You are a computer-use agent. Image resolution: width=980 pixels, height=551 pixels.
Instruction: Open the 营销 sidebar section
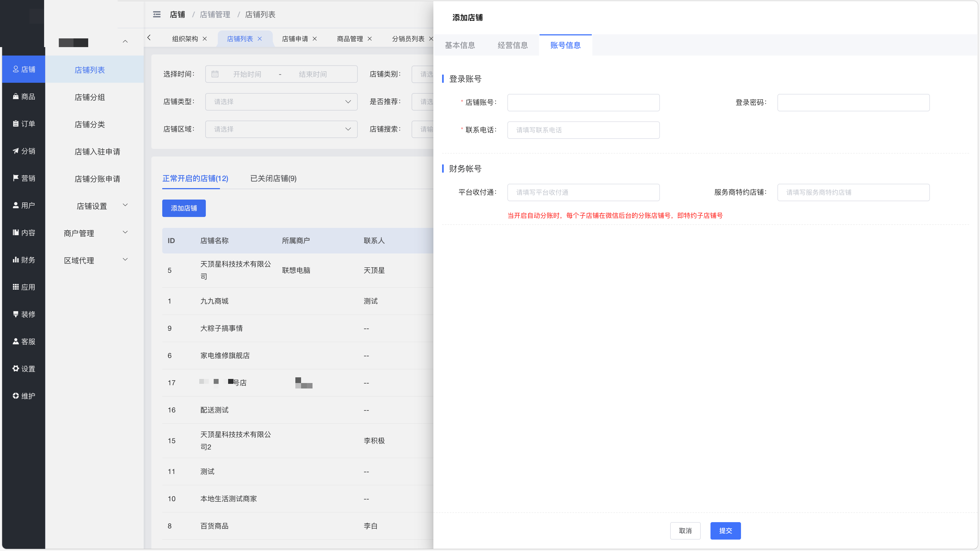pos(24,178)
